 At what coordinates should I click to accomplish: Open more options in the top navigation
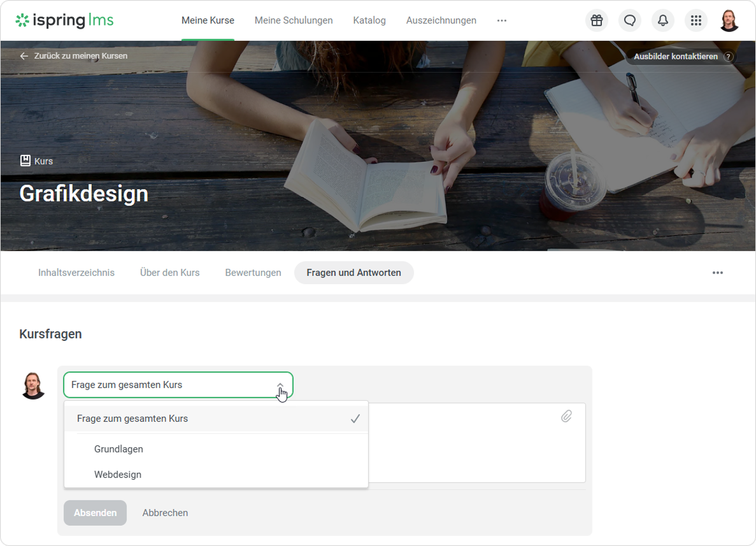coord(502,20)
